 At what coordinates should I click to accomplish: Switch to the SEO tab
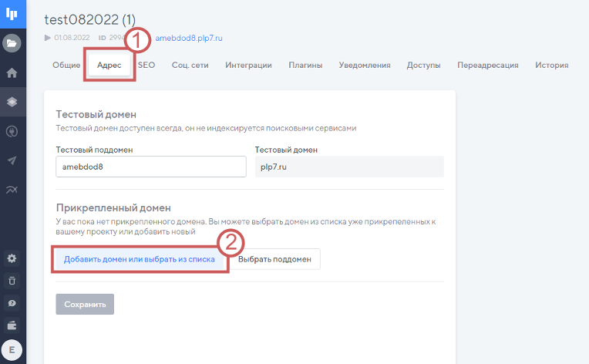pyautogui.click(x=146, y=66)
